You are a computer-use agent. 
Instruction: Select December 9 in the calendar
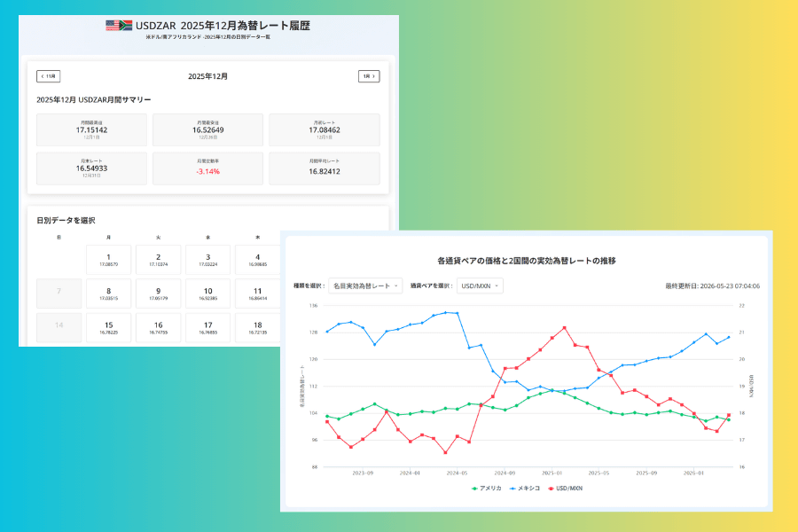pos(159,293)
